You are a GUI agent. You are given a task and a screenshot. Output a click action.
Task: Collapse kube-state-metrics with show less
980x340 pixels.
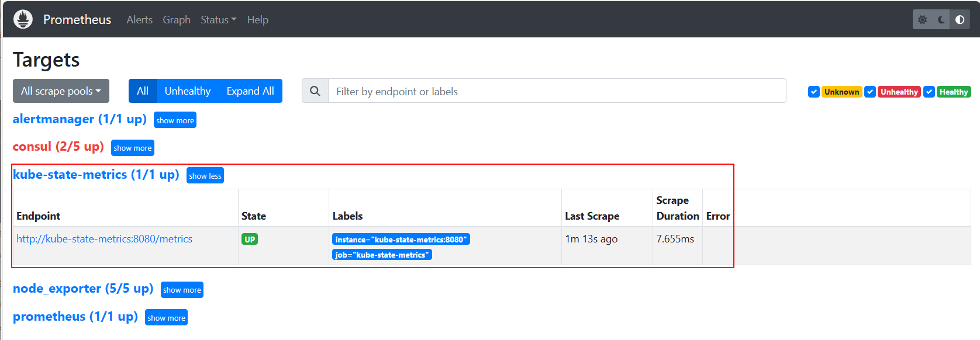point(205,175)
